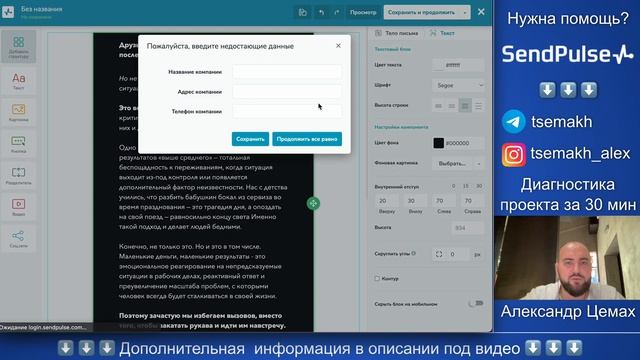Select the Divider element in sidebar
640x360 pixels.
point(19,176)
